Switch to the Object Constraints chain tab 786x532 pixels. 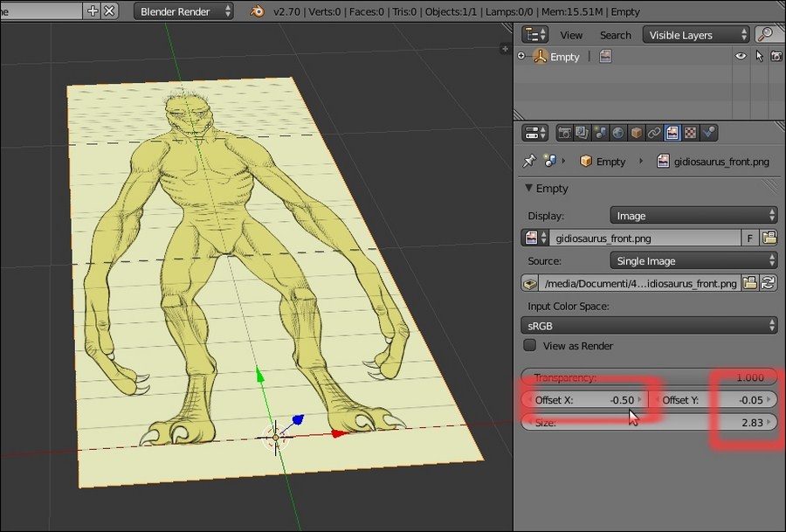pyautogui.click(x=653, y=133)
